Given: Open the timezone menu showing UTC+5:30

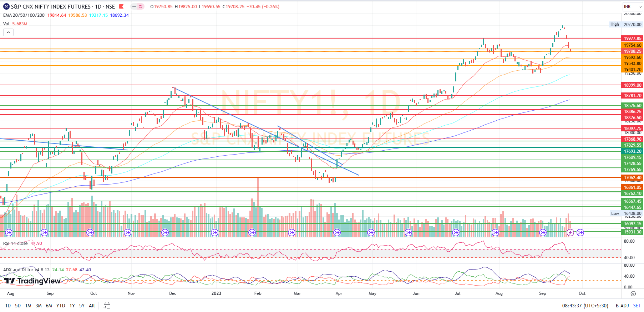Looking at the screenshot, I should click(x=585, y=306).
